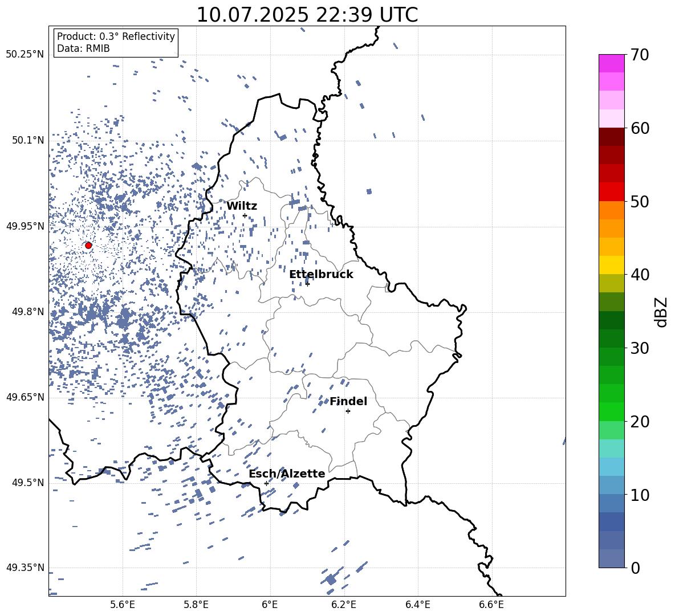Click the 40 value on colorbar
675x616 pixels.
click(640, 275)
